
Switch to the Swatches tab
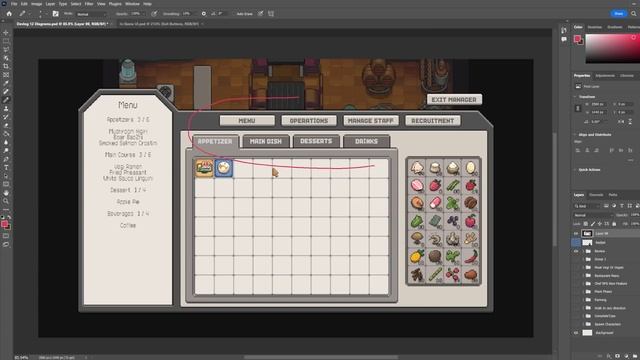coord(594,27)
